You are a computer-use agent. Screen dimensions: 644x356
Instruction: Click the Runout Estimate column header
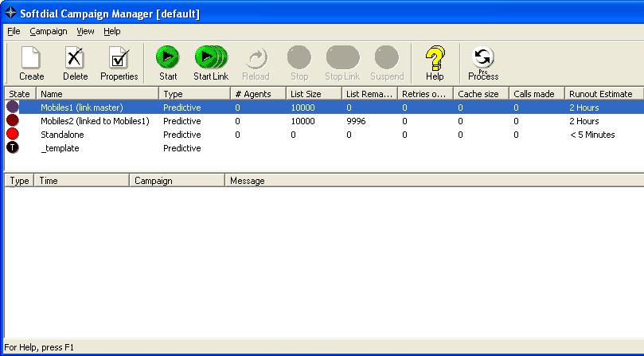pyautogui.click(x=604, y=94)
